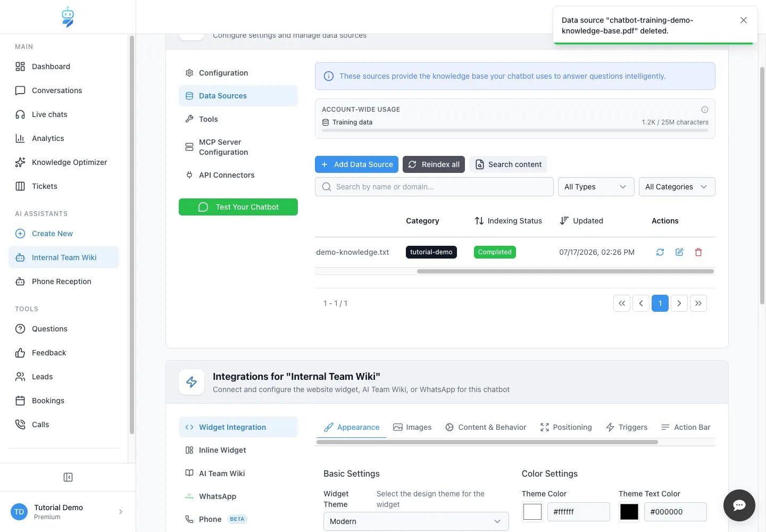Click the chatbot robot logo icon
Image resolution: width=766 pixels, height=532 pixels.
pyautogui.click(x=68, y=17)
